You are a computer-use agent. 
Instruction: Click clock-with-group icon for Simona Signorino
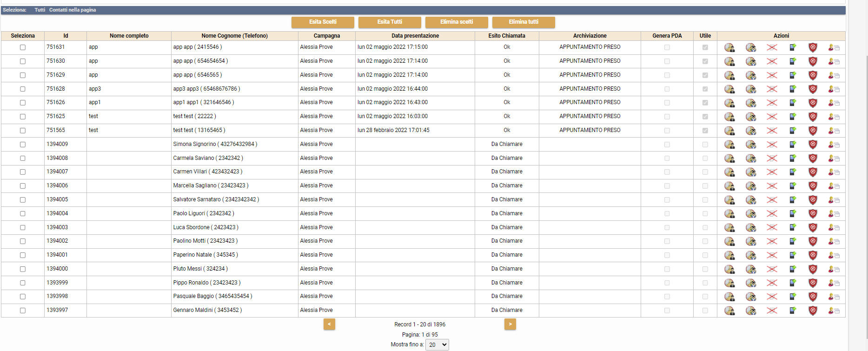pyautogui.click(x=750, y=145)
